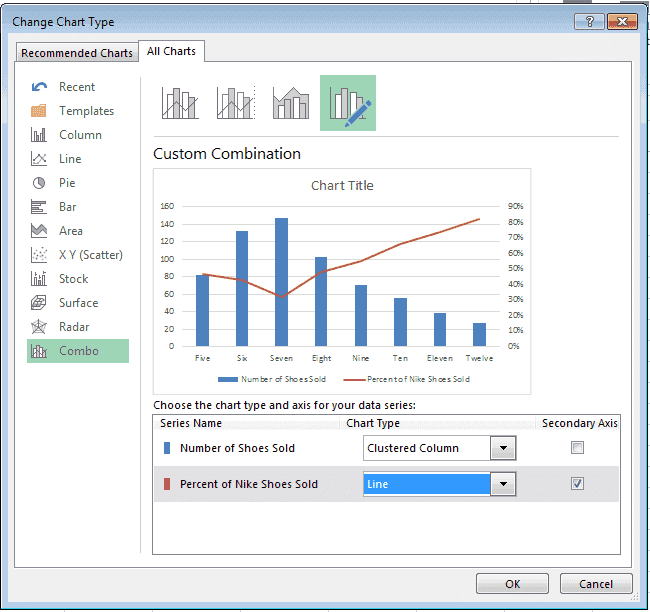650x612 pixels.
Task: Select the X Y (Scatter) chart category
Action: point(90,255)
